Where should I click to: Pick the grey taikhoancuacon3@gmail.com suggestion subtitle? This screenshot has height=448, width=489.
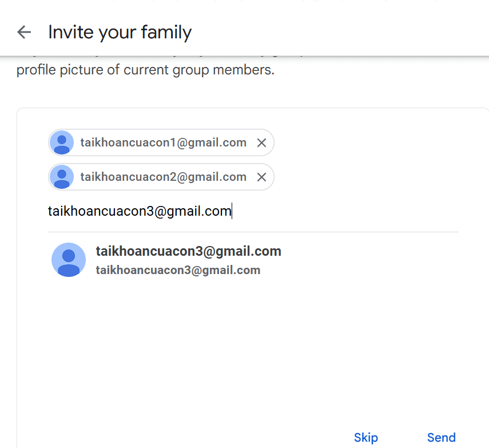pos(178,270)
